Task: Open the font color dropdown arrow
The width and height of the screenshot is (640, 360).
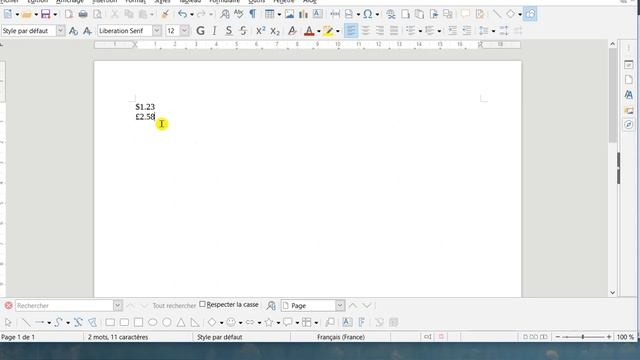Action: coord(319,31)
